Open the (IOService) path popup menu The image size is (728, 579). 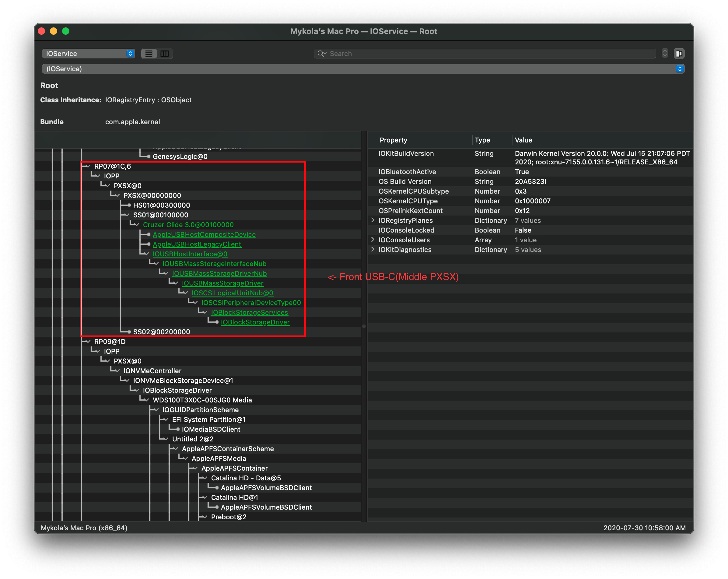[x=363, y=69]
